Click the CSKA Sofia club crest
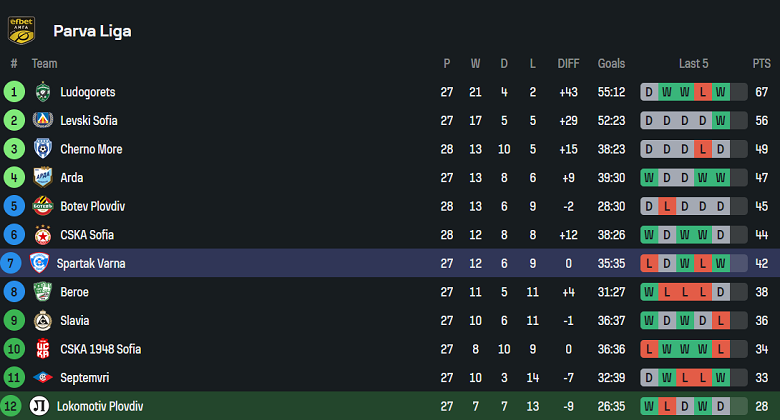 (x=42, y=235)
